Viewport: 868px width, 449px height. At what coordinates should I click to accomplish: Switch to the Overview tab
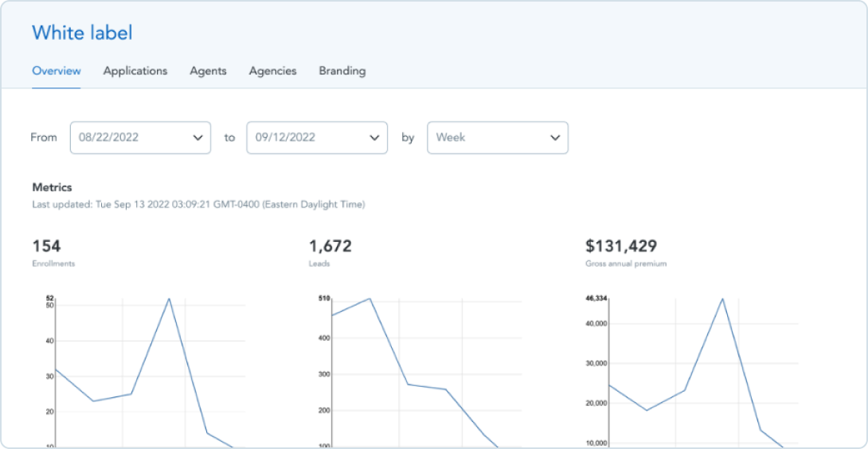pyautogui.click(x=56, y=71)
